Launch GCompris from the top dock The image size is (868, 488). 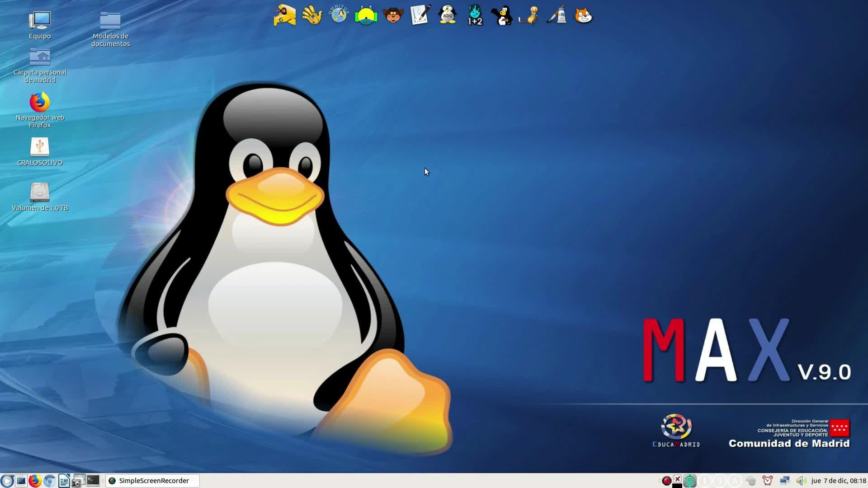click(284, 15)
